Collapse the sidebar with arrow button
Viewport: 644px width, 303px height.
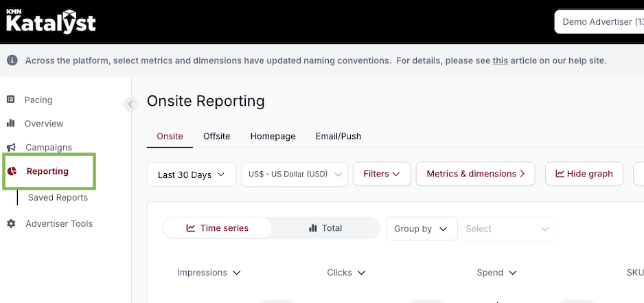[130, 104]
